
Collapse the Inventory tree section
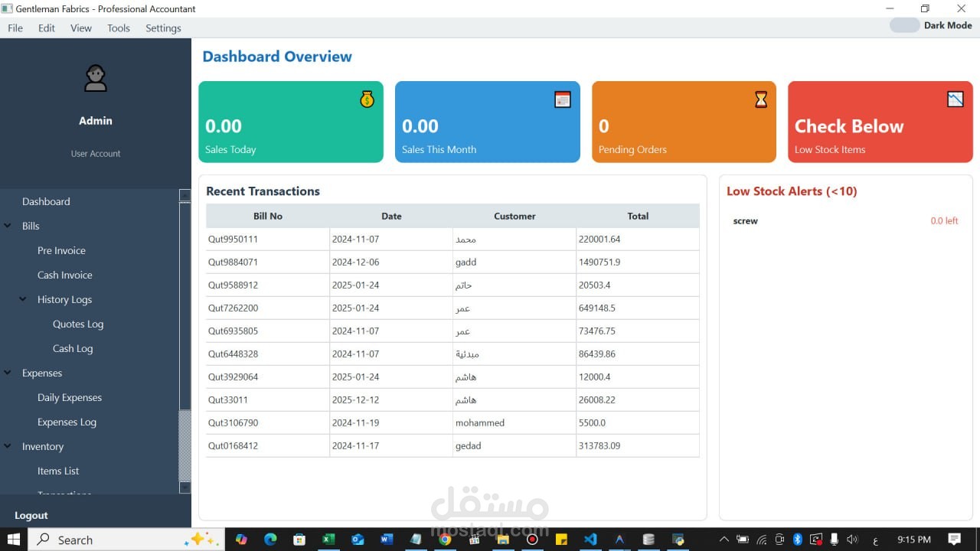[8, 446]
